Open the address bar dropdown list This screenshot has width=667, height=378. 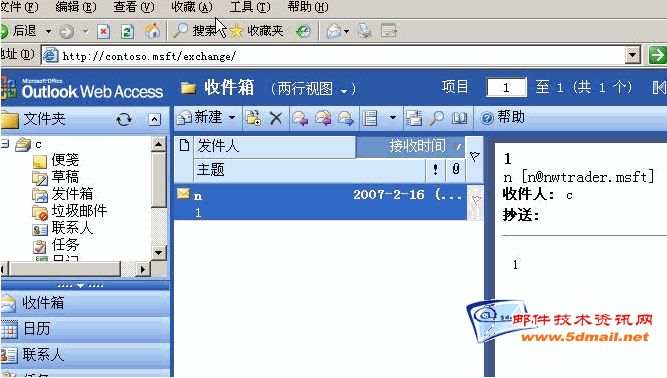point(633,55)
